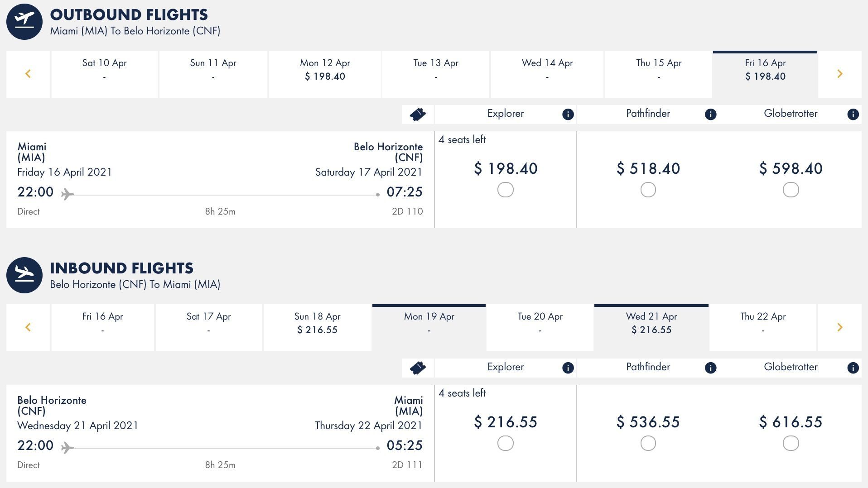Show earlier inbound dates with left arrow

[x=28, y=327]
